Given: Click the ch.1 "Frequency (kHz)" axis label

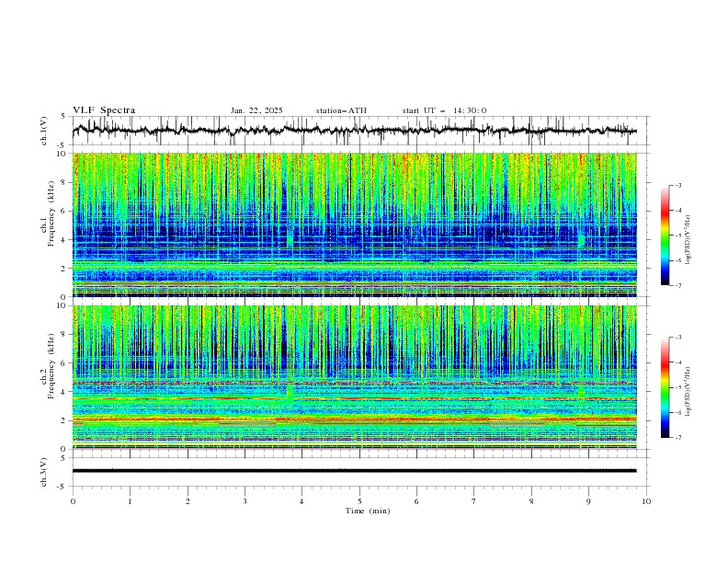Looking at the screenshot, I should pos(51,214).
